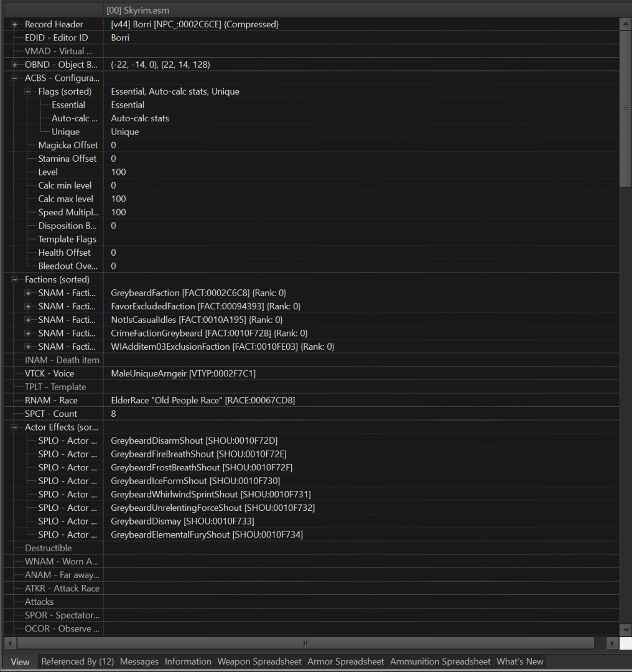This screenshot has width=632, height=672.
Task: Click the GreybeardDisarmShout value
Action: pyautogui.click(x=194, y=441)
